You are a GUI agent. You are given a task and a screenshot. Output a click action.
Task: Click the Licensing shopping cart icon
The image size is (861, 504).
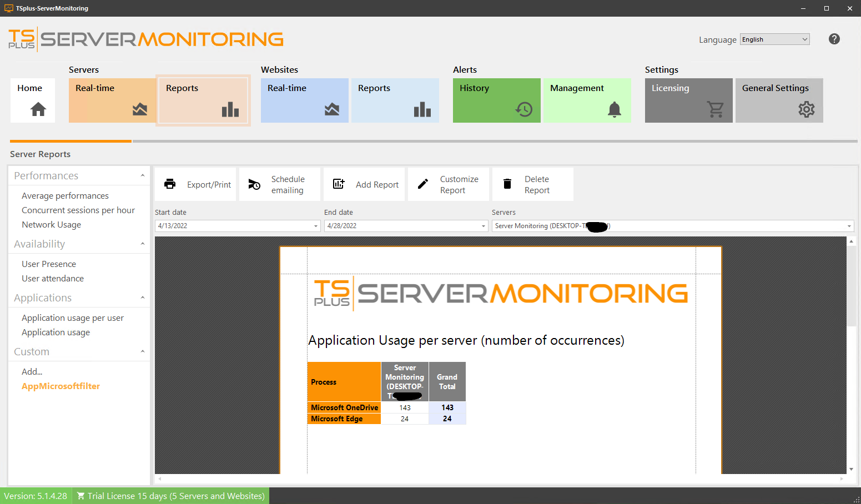(716, 109)
